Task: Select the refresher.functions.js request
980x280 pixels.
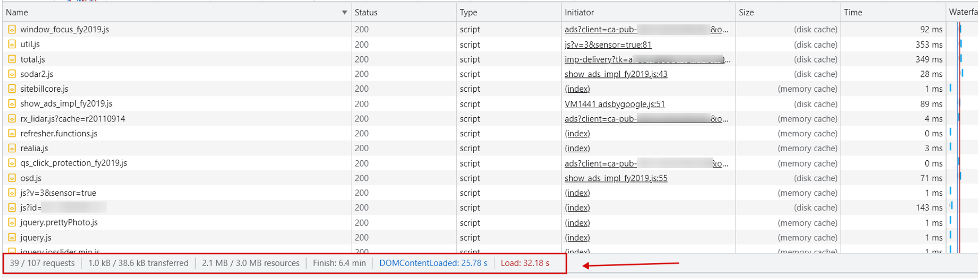Action: [59, 134]
